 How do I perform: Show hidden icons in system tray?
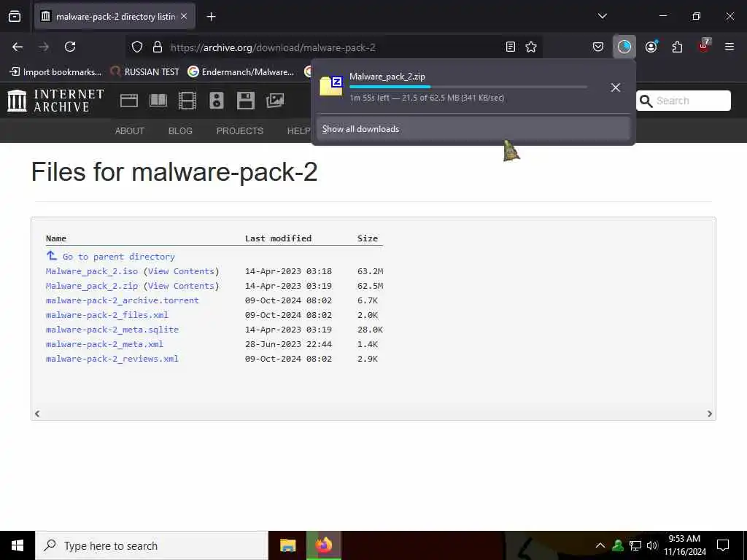click(x=600, y=545)
